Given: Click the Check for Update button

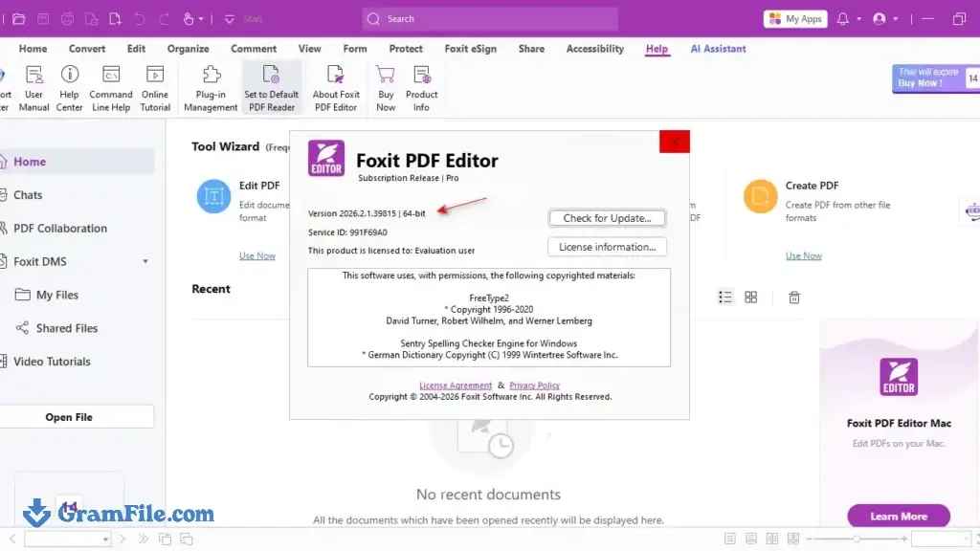Looking at the screenshot, I should click(x=607, y=218).
